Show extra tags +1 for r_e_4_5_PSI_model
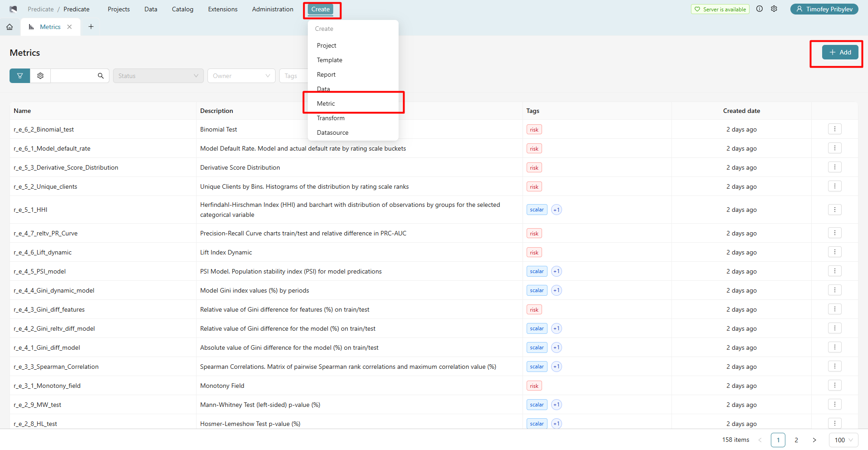 point(557,271)
